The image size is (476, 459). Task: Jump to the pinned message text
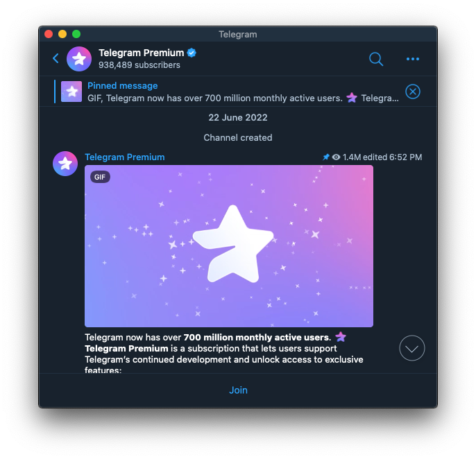pos(243,98)
